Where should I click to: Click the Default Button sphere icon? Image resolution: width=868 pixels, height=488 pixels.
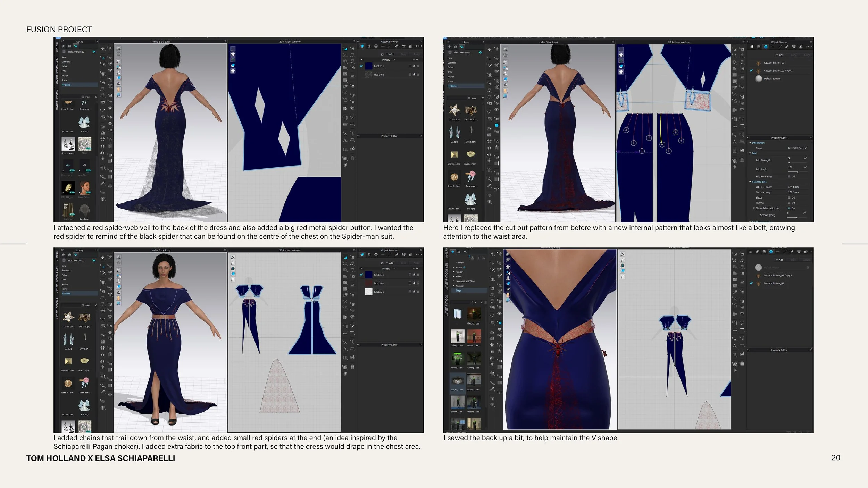tap(759, 79)
